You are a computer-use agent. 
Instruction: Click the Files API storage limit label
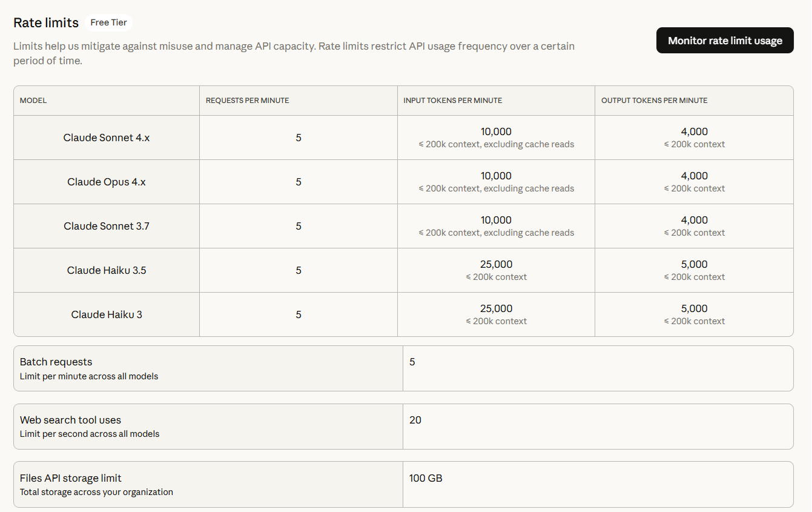70,478
